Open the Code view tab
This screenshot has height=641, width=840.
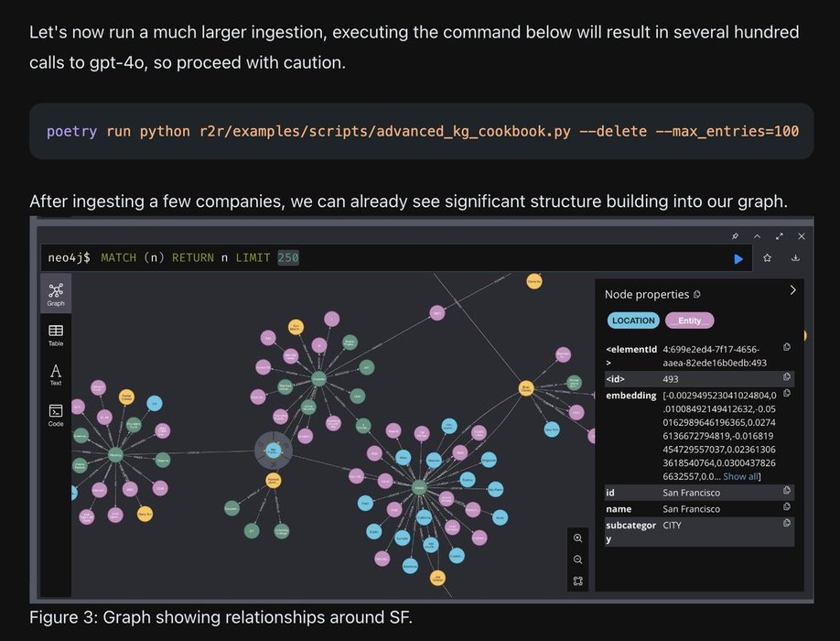click(x=56, y=415)
